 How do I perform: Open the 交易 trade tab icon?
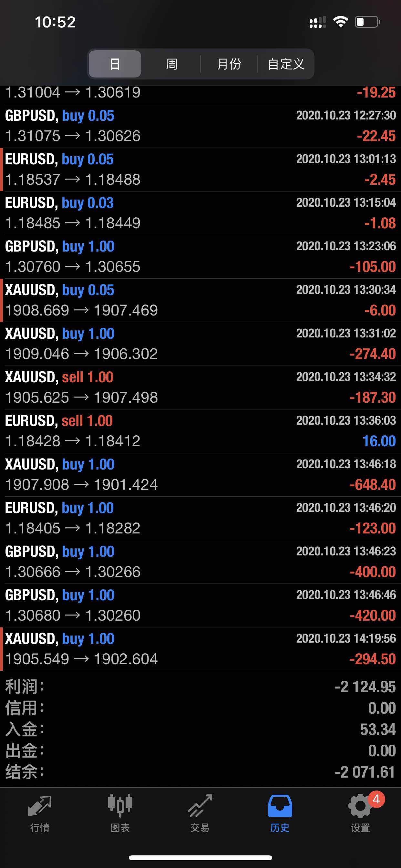(x=200, y=806)
